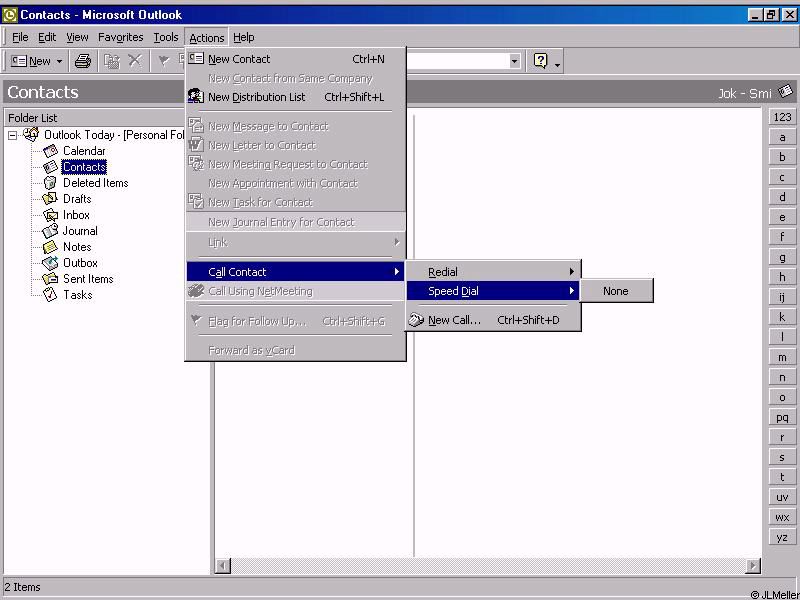Open the View menu
This screenshot has width=800, height=600.
tap(77, 37)
